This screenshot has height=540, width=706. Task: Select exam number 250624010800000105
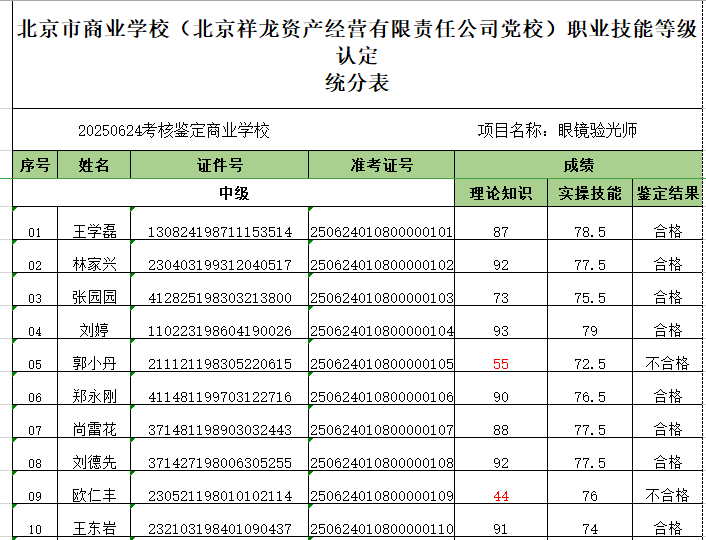click(381, 364)
